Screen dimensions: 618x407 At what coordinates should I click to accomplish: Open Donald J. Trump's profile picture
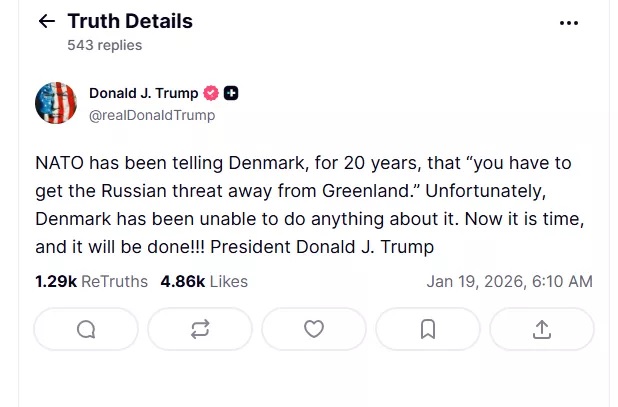(x=56, y=103)
